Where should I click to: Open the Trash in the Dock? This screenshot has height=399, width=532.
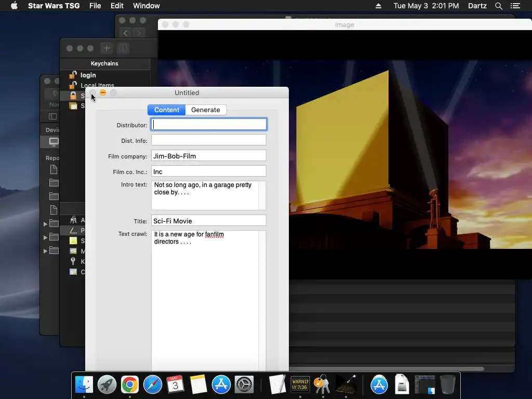pyautogui.click(x=447, y=385)
